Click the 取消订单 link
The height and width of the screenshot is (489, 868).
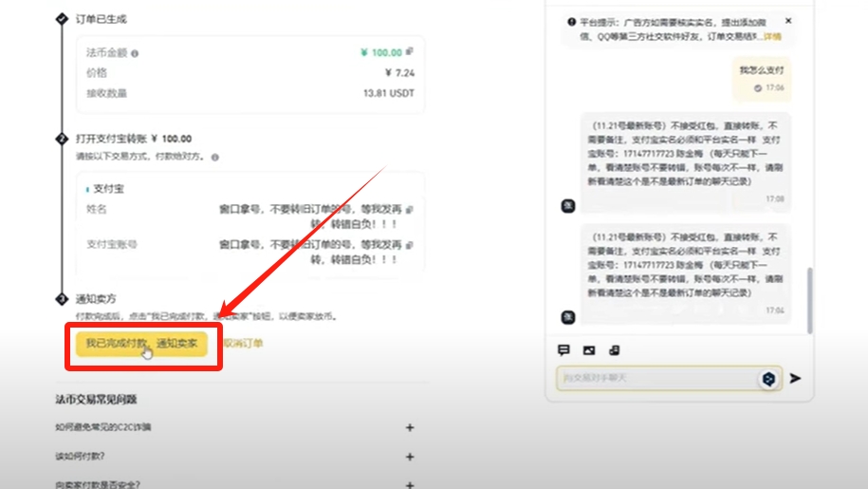coord(243,344)
